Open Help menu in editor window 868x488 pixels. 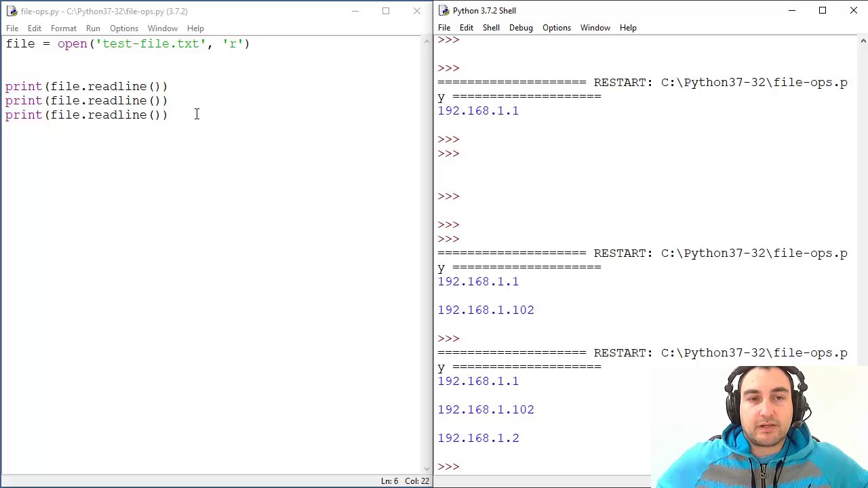(x=195, y=28)
